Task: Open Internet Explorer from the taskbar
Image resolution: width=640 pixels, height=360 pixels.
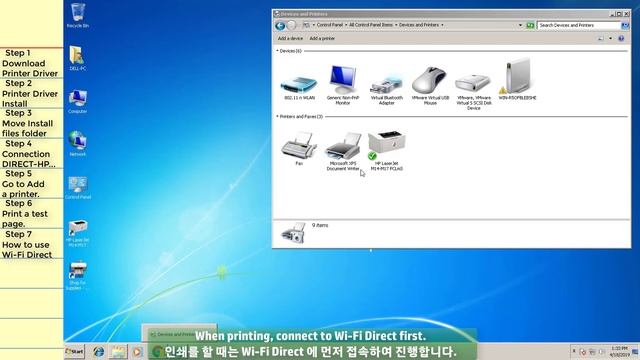Action: pos(98,351)
